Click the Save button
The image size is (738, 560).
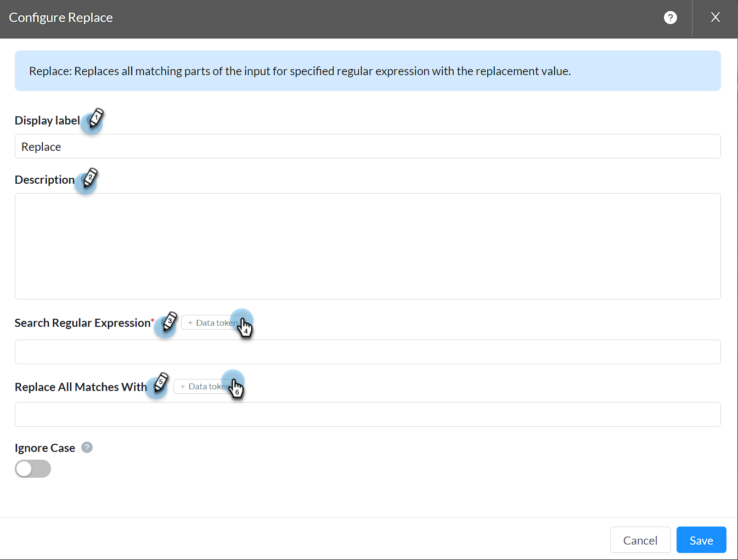pyautogui.click(x=701, y=540)
